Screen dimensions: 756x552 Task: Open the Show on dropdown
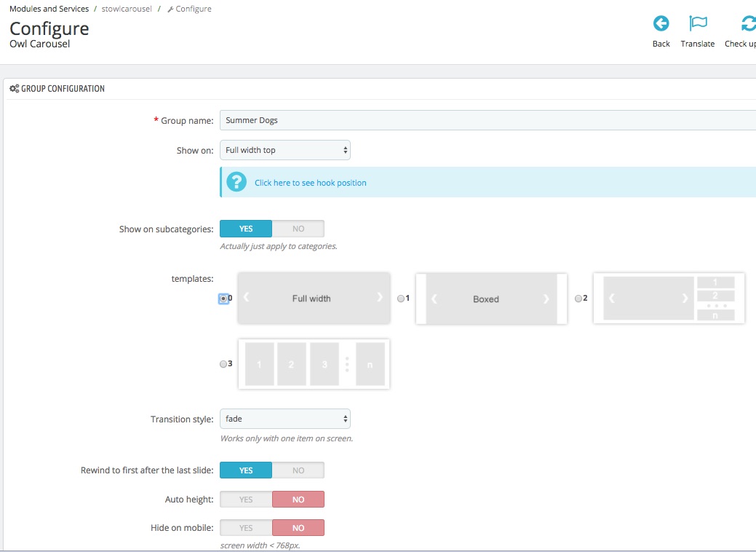pyautogui.click(x=285, y=150)
